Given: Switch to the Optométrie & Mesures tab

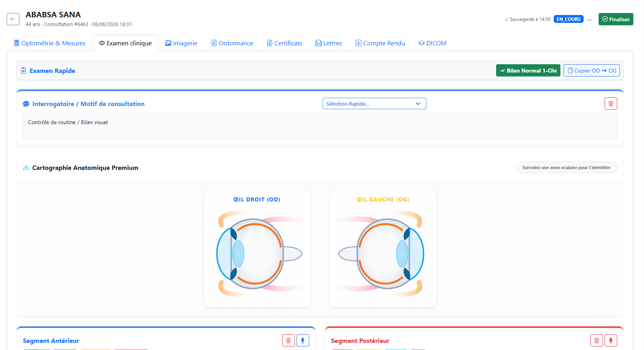Looking at the screenshot, I should (50, 43).
